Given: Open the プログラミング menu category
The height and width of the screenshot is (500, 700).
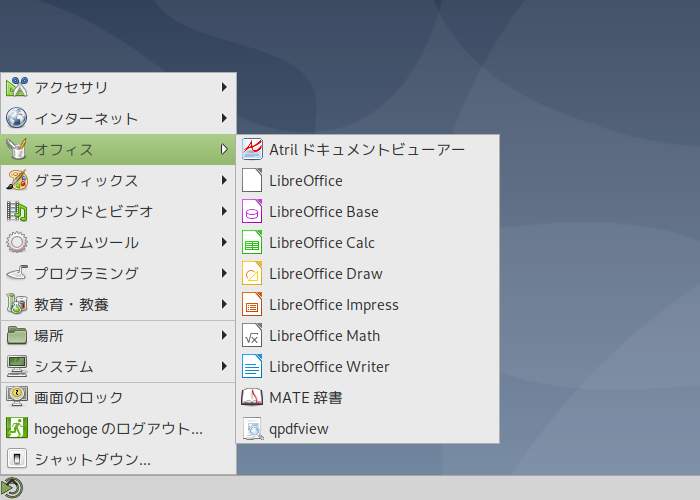Looking at the screenshot, I should coord(118,273).
